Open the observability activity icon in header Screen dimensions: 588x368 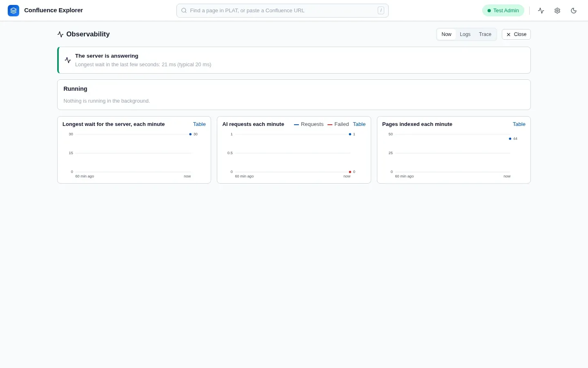coord(541,11)
